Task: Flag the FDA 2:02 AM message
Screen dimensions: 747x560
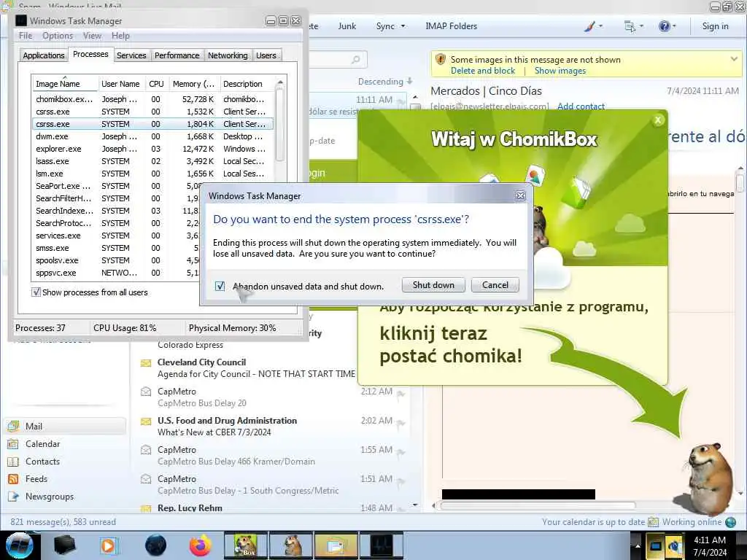Action: click(x=401, y=423)
